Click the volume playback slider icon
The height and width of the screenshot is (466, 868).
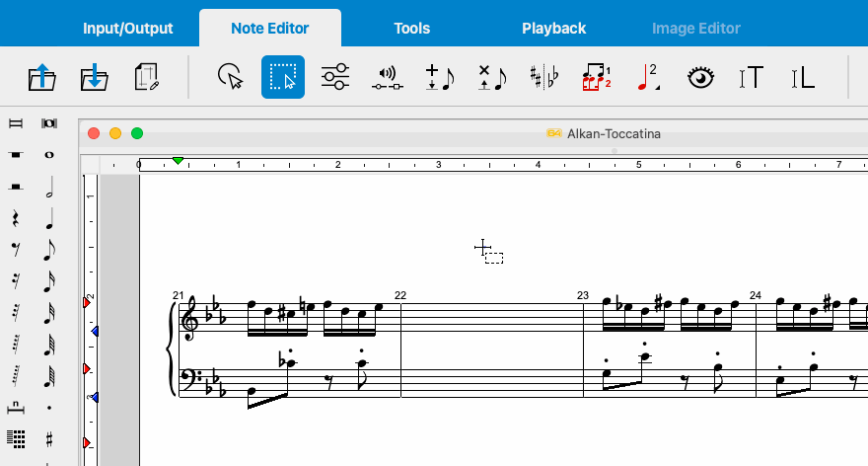click(388, 77)
